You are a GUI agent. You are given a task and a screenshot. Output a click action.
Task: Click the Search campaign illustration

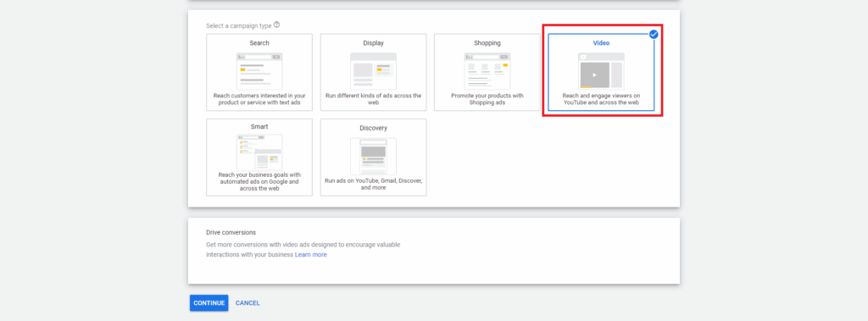[259, 71]
